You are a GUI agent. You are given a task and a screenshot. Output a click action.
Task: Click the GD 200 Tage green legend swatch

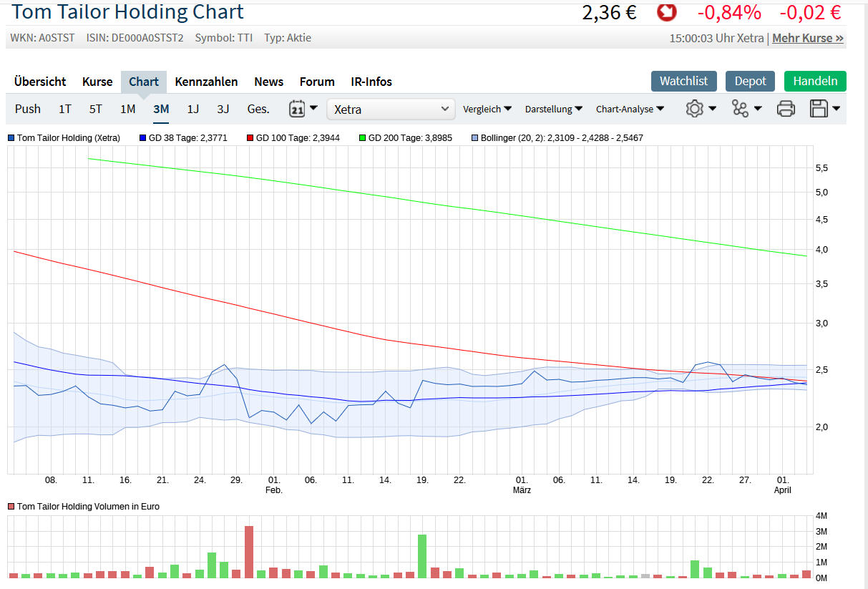pos(363,137)
